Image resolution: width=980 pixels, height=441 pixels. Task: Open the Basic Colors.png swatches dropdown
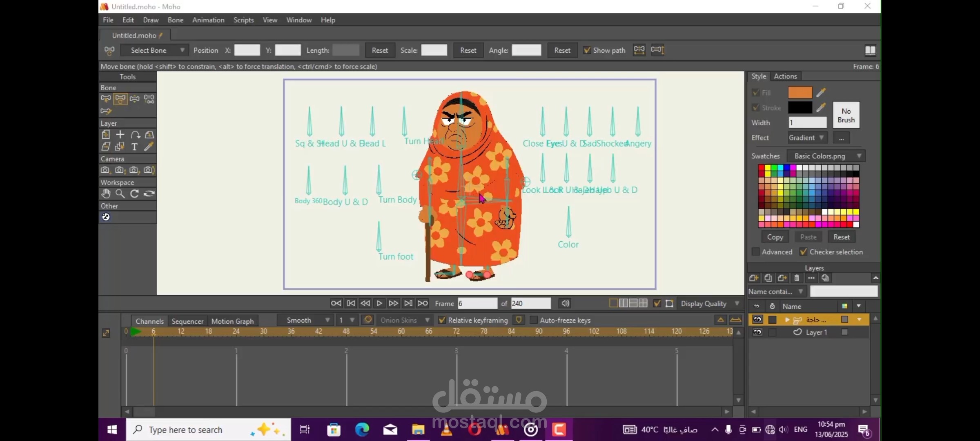826,156
